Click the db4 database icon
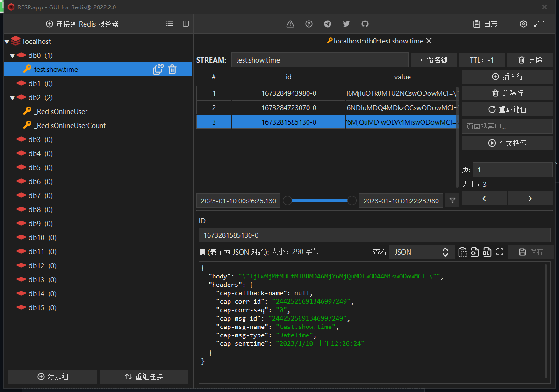Image resolution: width=559 pixels, height=392 pixels. [x=21, y=153]
